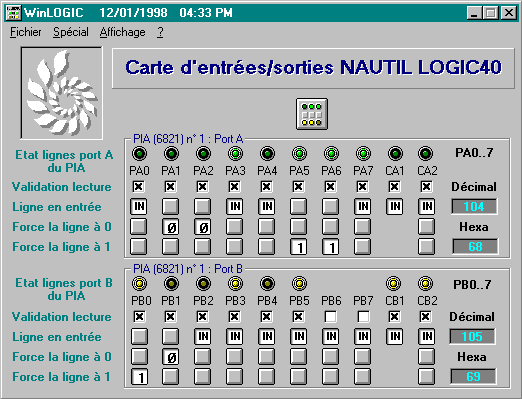Toggle the IN button for PA3

(235, 206)
